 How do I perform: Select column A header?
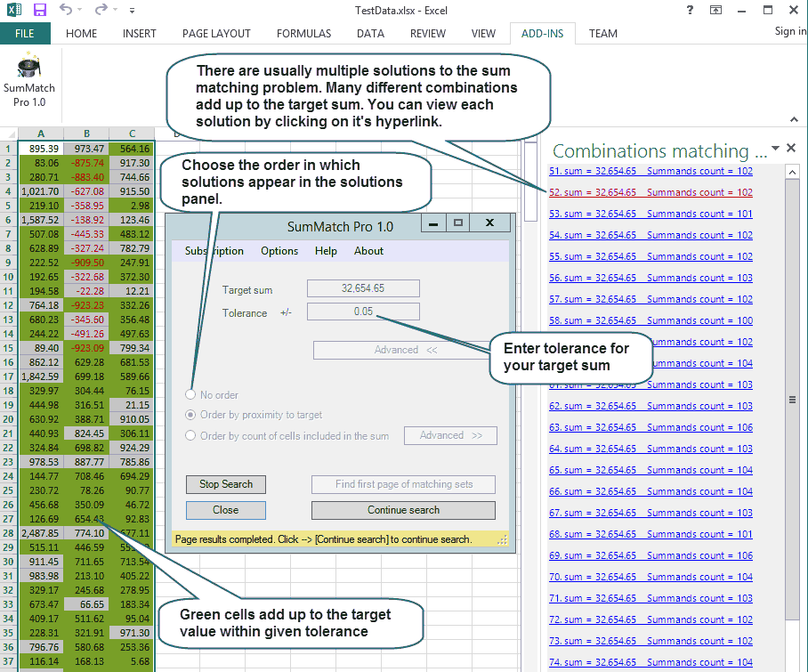tap(41, 134)
